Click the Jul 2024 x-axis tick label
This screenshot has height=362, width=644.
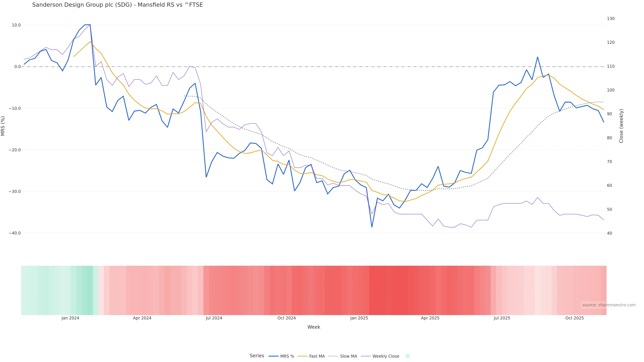[214, 318]
